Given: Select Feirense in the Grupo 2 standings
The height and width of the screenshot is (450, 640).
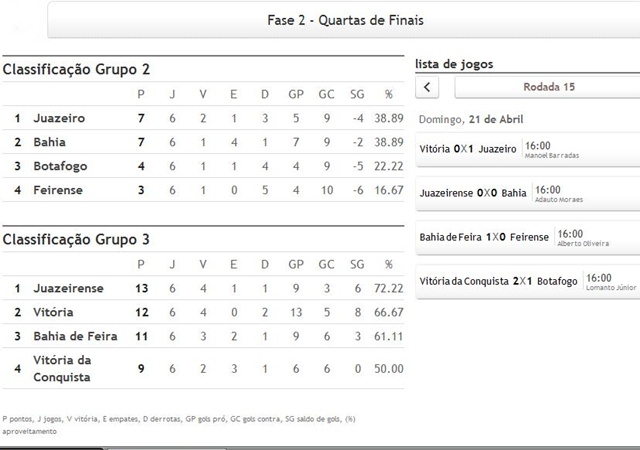Looking at the screenshot, I should [x=58, y=189].
